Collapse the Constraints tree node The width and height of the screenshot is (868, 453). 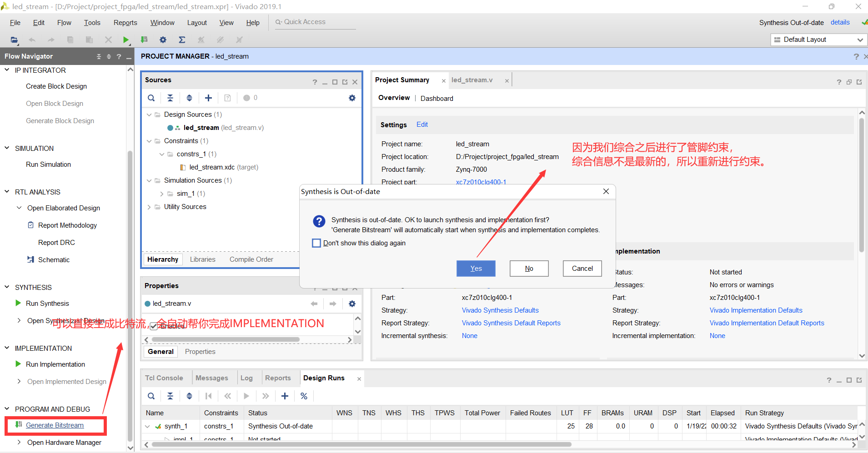tap(149, 141)
